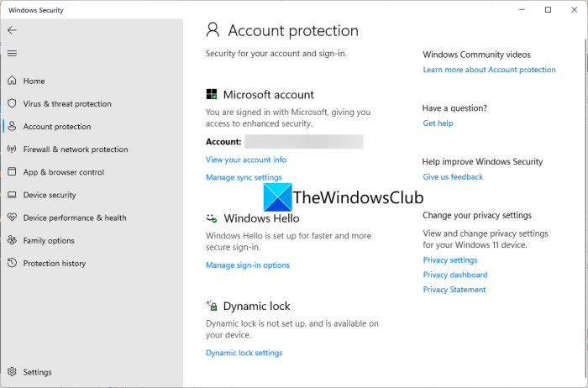Image resolution: width=588 pixels, height=388 pixels.
Task: Click Give us feedback link
Action: click(x=453, y=177)
